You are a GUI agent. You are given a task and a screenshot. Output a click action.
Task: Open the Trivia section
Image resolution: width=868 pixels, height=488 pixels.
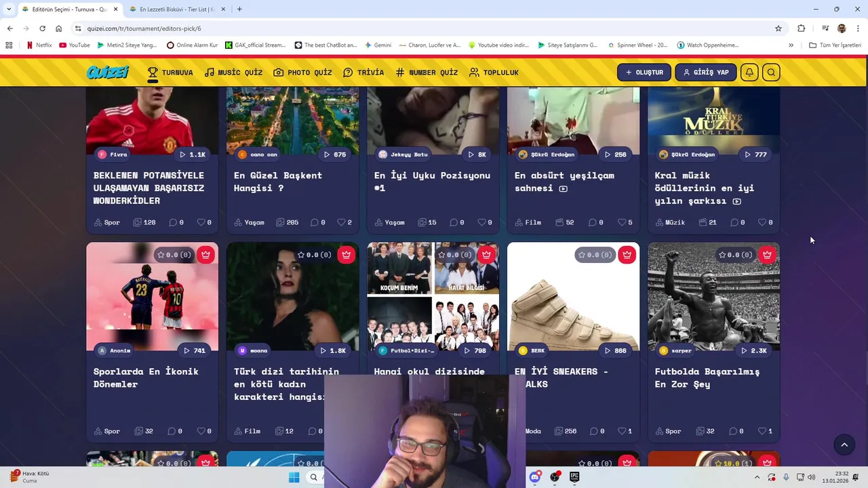363,73
